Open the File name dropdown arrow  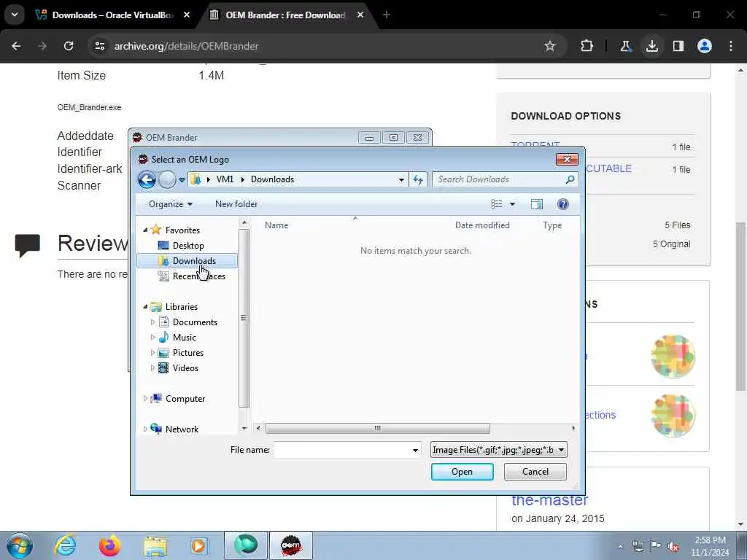pos(415,450)
